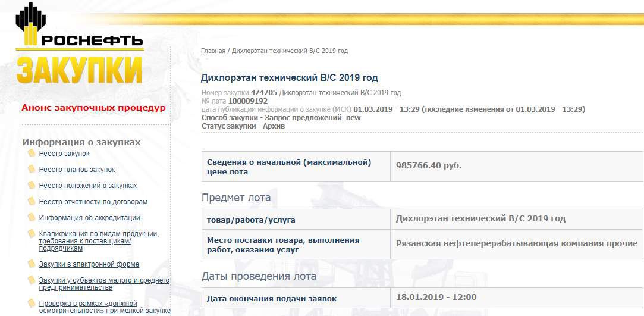The width and height of the screenshot is (644, 316).
Task: Open Закупки в электронной форме
Action: click(89, 264)
